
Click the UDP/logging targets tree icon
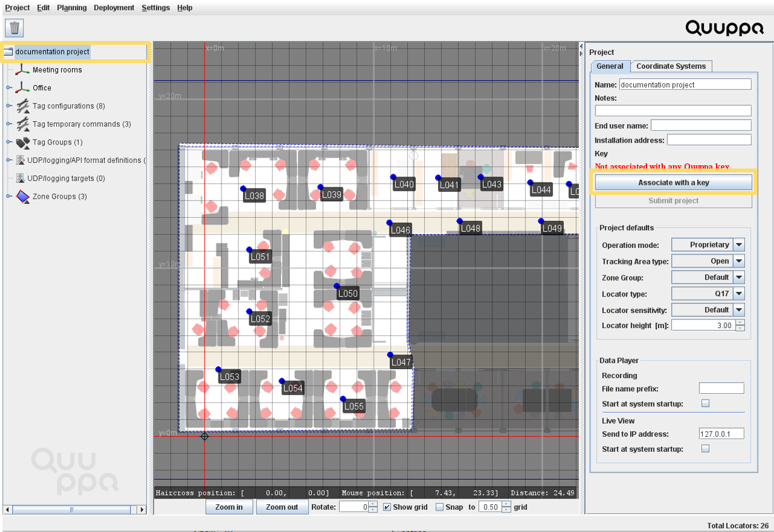(20, 179)
